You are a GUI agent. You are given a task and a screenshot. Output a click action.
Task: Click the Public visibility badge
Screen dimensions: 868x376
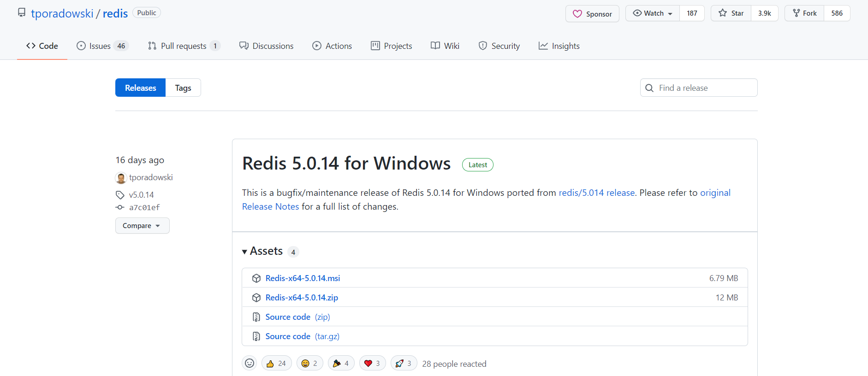click(x=147, y=13)
